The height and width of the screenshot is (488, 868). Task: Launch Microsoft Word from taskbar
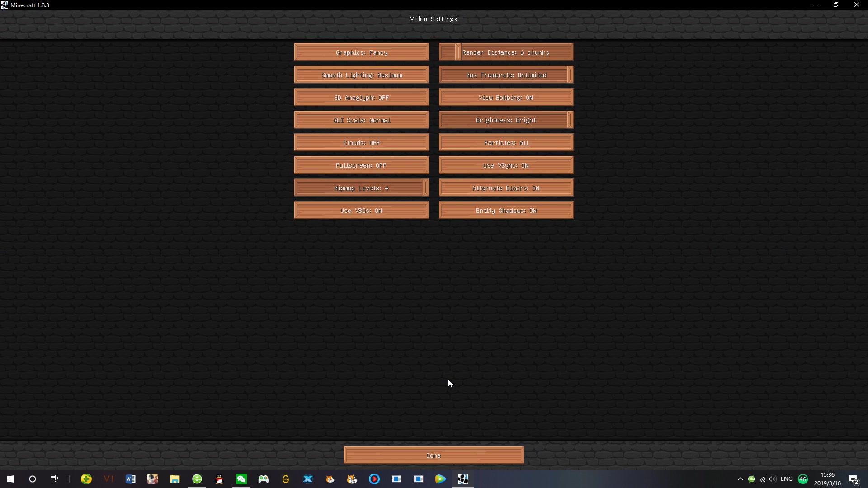(131, 479)
